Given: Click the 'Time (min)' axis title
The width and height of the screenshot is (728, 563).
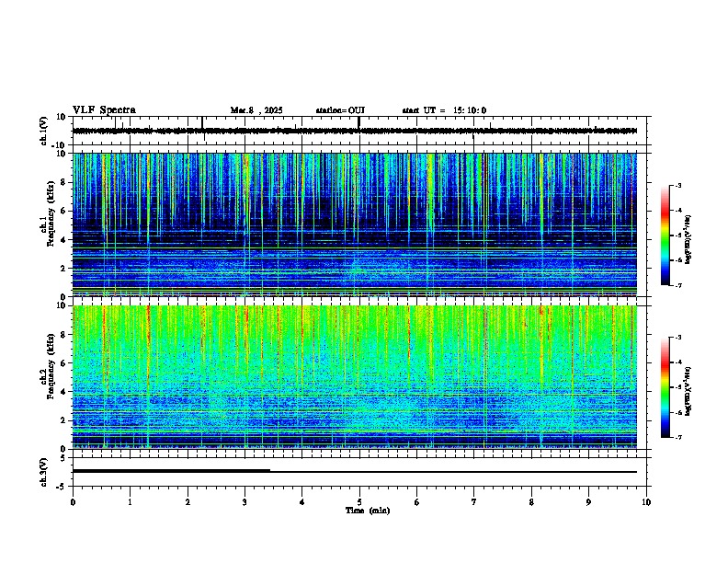Looking at the screenshot, I should [368, 511].
